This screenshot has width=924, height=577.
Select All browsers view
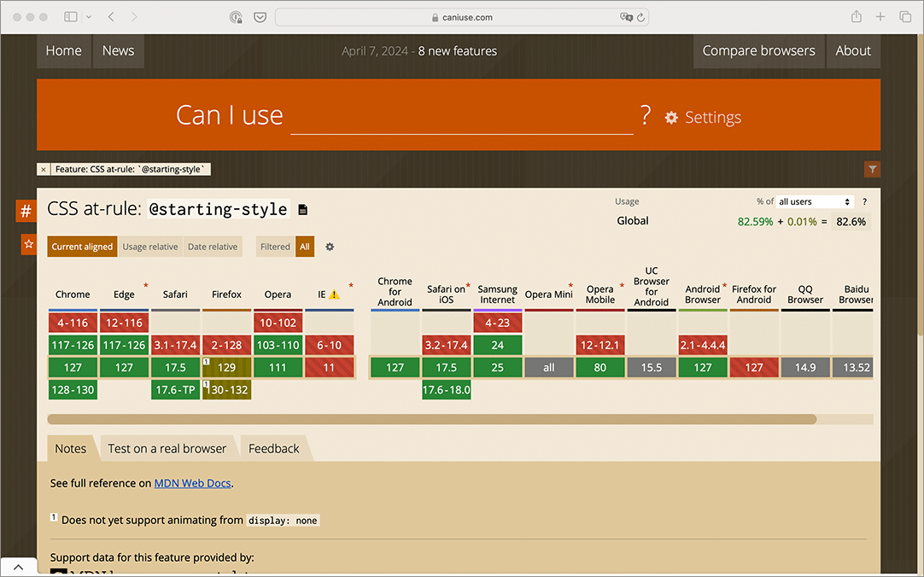pyautogui.click(x=305, y=247)
